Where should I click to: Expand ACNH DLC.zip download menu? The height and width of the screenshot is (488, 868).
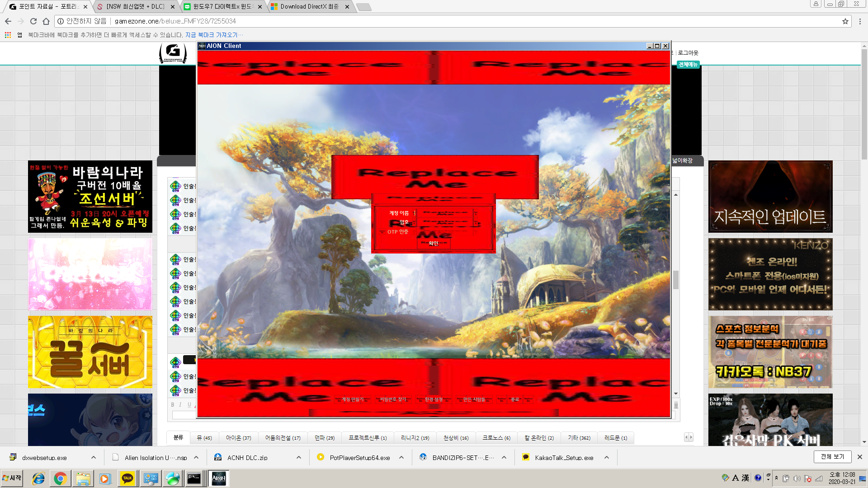click(299, 457)
